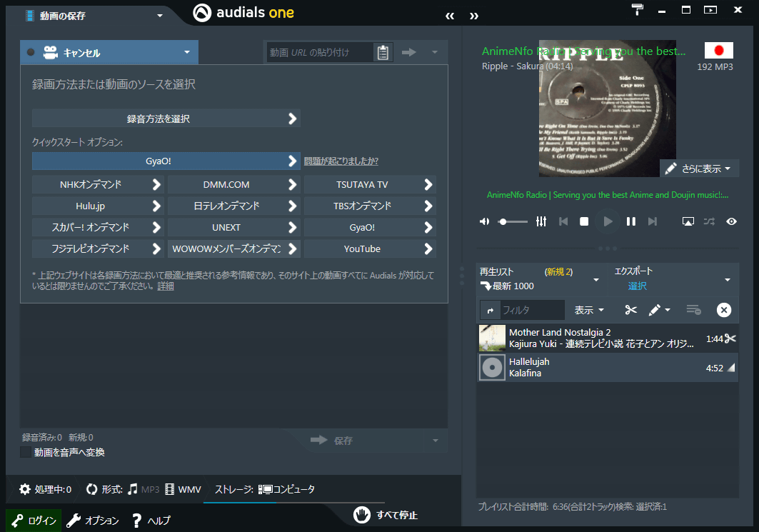Open the 詳細 details link
The width and height of the screenshot is (759, 532).
click(x=165, y=286)
